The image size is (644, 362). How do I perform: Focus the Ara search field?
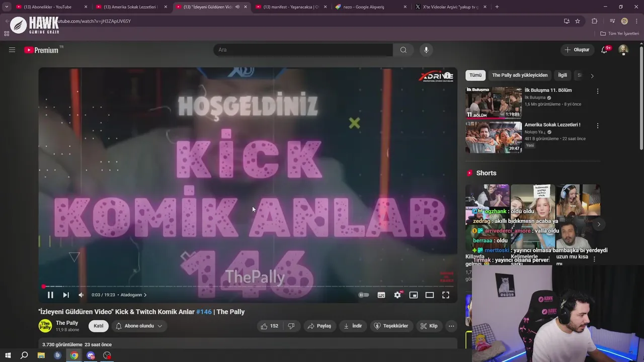click(303, 50)
